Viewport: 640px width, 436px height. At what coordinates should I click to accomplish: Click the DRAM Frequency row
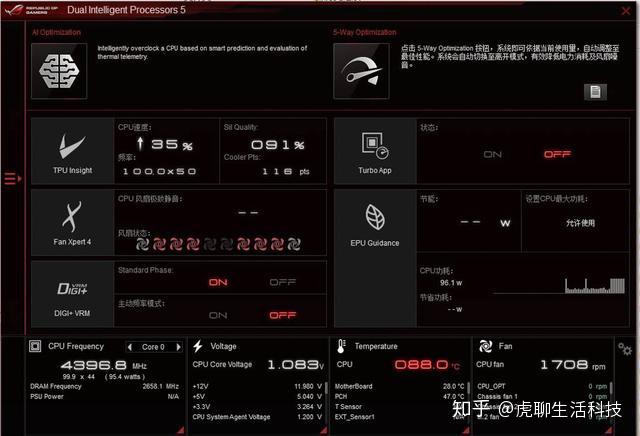[104, 386]
